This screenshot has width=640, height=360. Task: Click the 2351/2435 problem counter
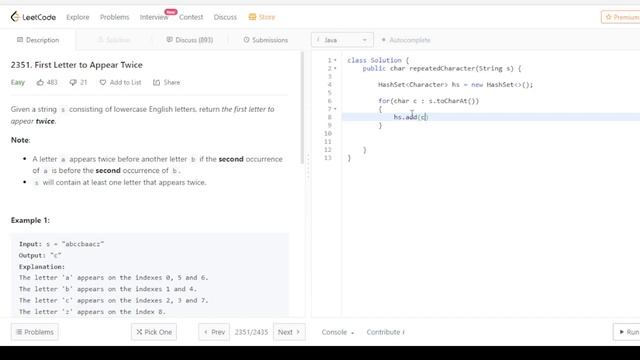[251, 332]
